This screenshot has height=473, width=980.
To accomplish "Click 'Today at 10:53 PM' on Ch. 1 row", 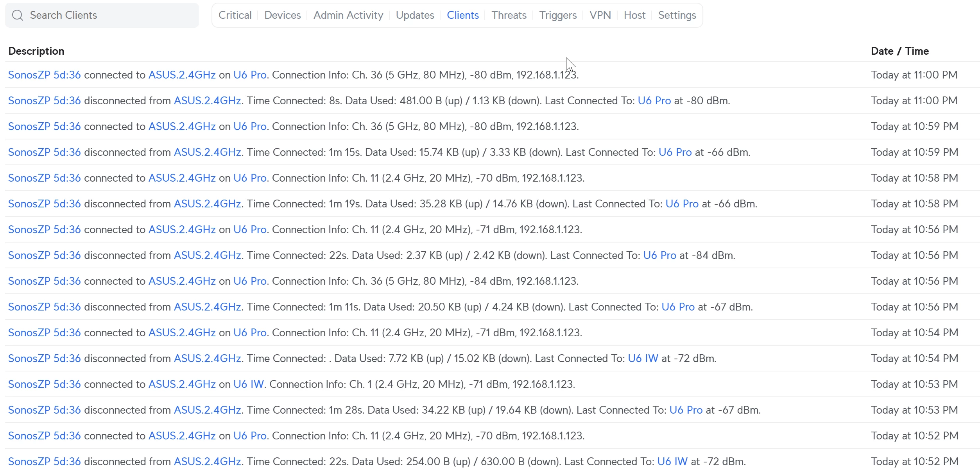I will (x=915, y=384).
